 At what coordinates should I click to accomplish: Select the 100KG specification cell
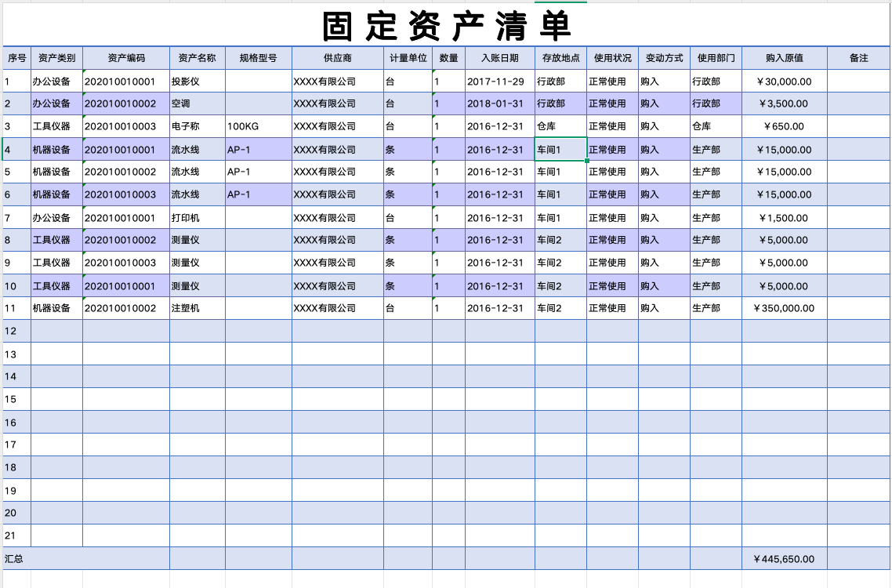pos(259,126)
